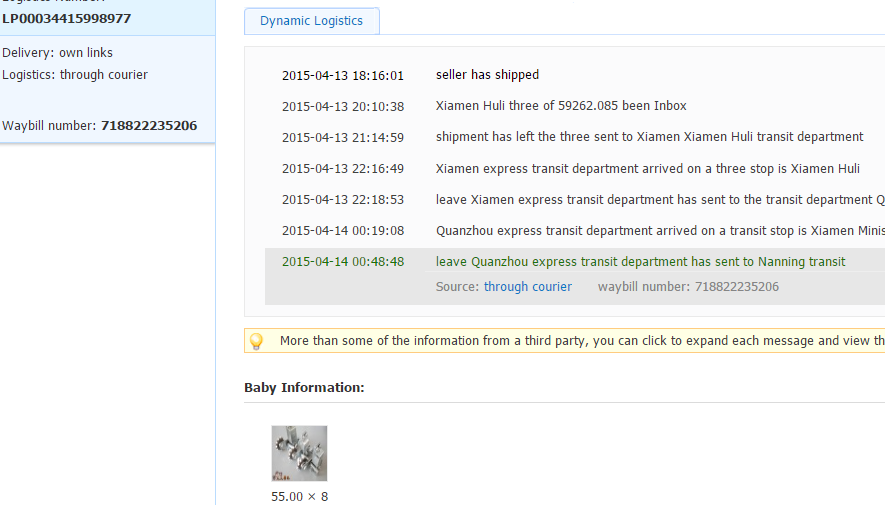Open the Dynamic Logistics tab
Viewport: 885px width, 505px height.
(311, 21)
